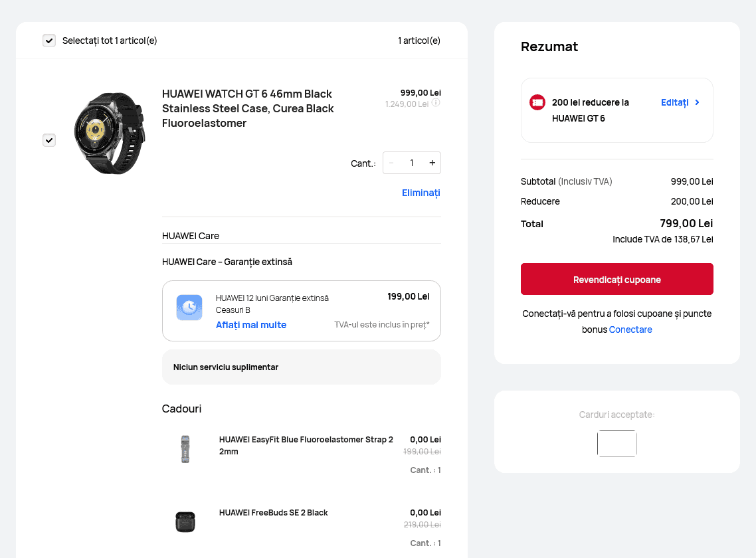Click the blue HUAWEI Care warranty icon
The height and width of the screenshot is (558, 756).
click(x=189, y=307)
